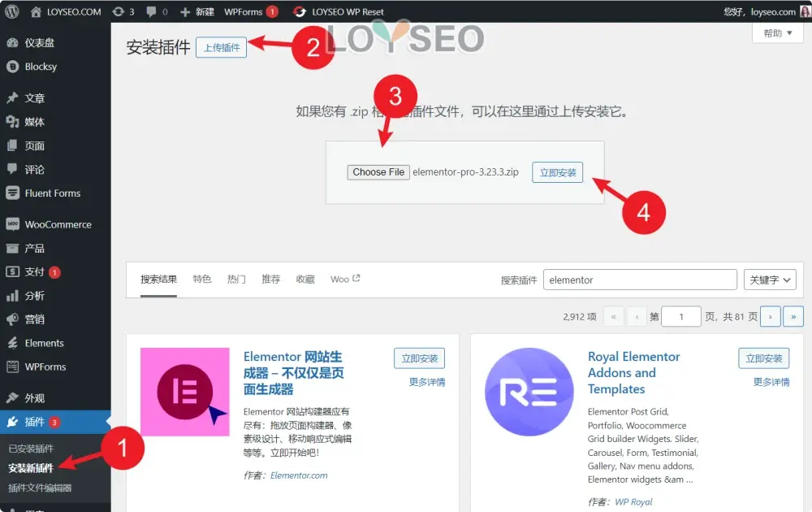812x512 pixels.
Task: Open Elementor.com author link
Action: 299,475
